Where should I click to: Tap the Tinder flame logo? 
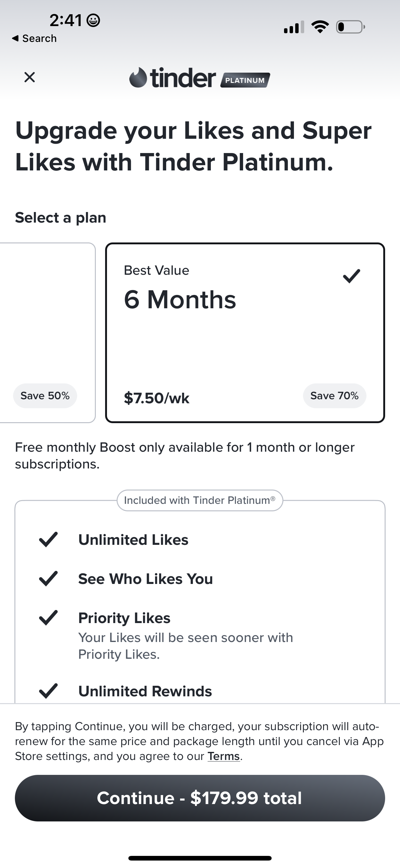pyautogui.click(x=138, y=78)
